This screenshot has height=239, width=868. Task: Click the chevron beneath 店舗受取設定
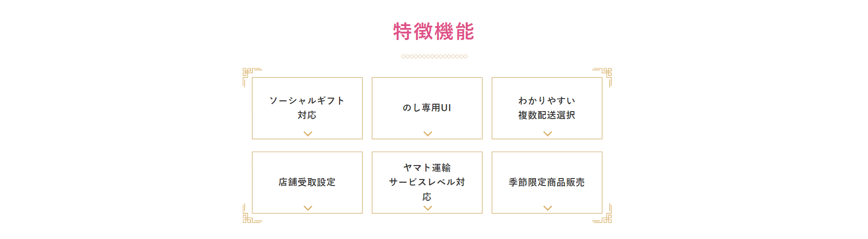point(307,208)
